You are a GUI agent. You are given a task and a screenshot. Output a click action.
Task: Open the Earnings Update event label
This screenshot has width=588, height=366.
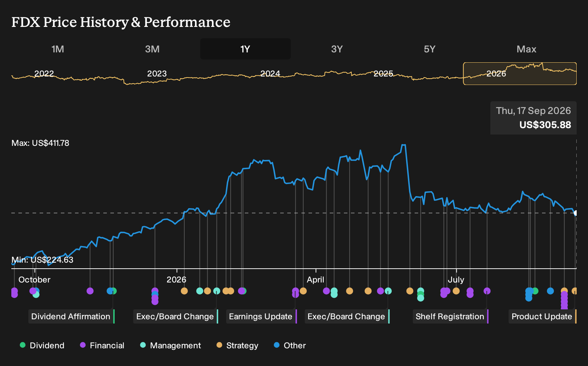pos(261,316)
